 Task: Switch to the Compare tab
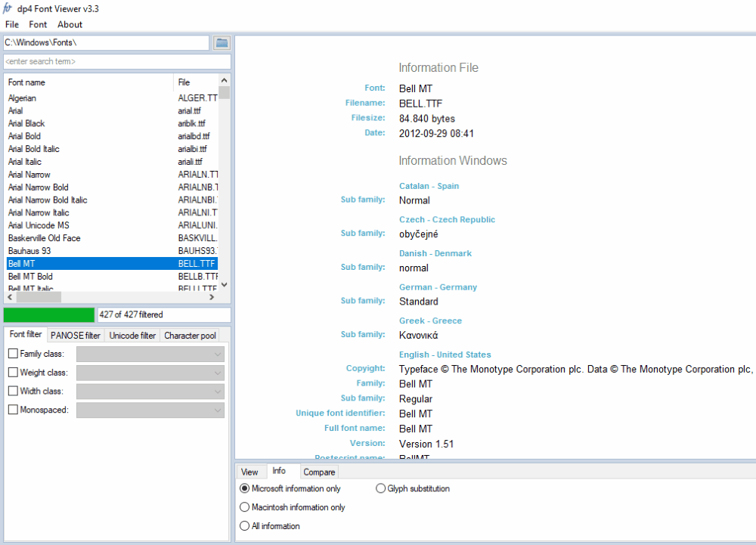319,472
